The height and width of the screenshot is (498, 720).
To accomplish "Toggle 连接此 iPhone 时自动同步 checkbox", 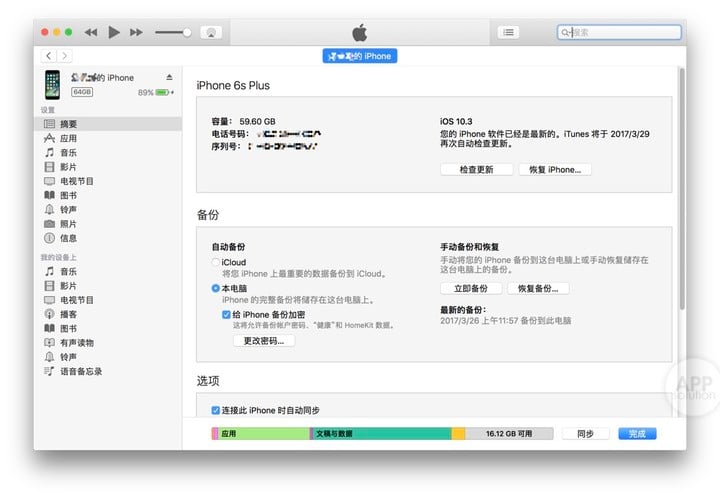I will click(x=215, y=410).
